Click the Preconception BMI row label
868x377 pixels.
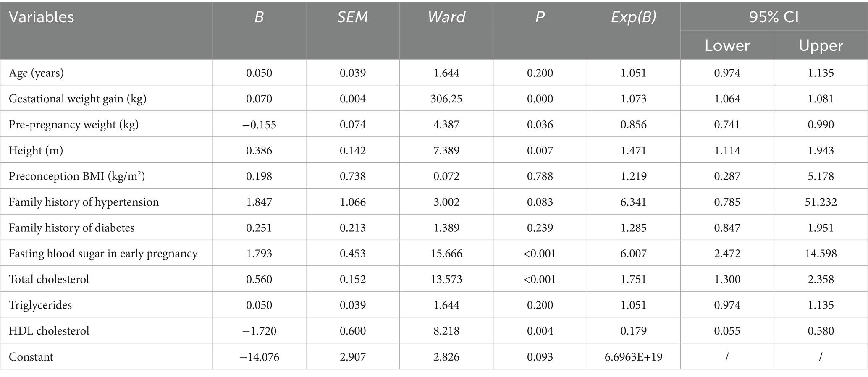click(x=77, y=176)
